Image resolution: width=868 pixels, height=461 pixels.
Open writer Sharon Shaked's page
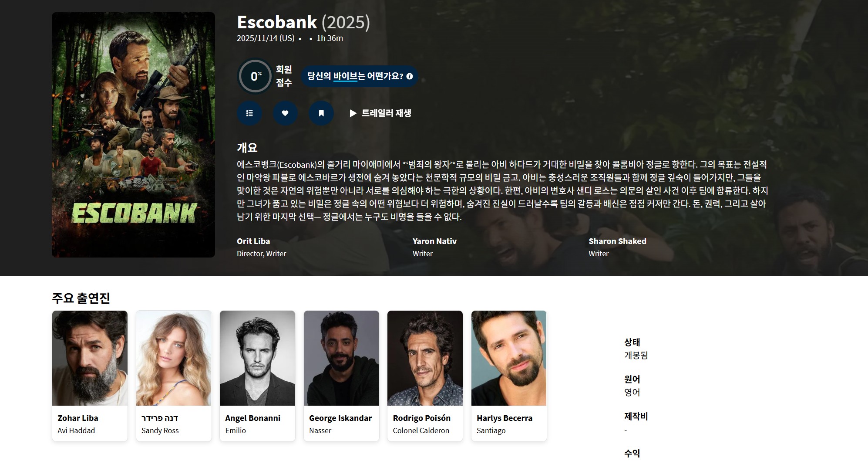pos(617,241)
